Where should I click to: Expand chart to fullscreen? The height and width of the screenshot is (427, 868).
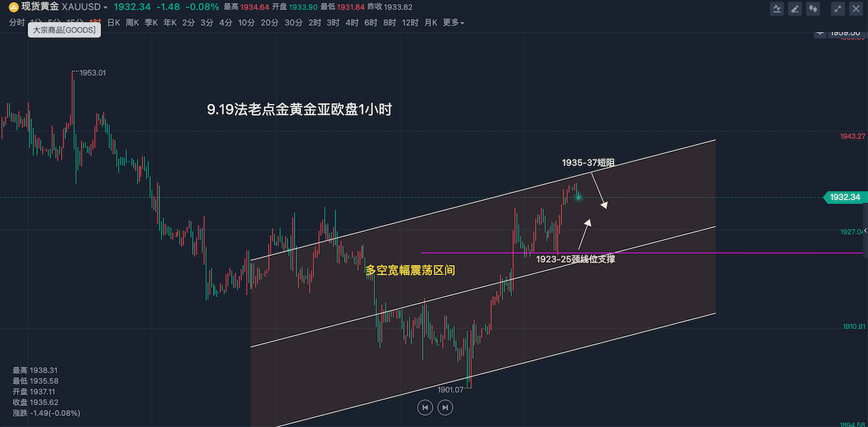click(838, 9)
